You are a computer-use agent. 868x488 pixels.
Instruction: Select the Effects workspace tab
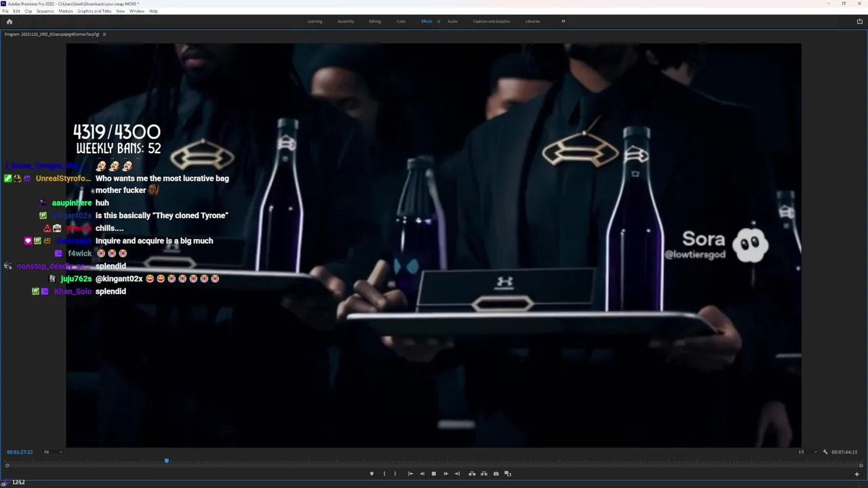[x=427, y=21]
